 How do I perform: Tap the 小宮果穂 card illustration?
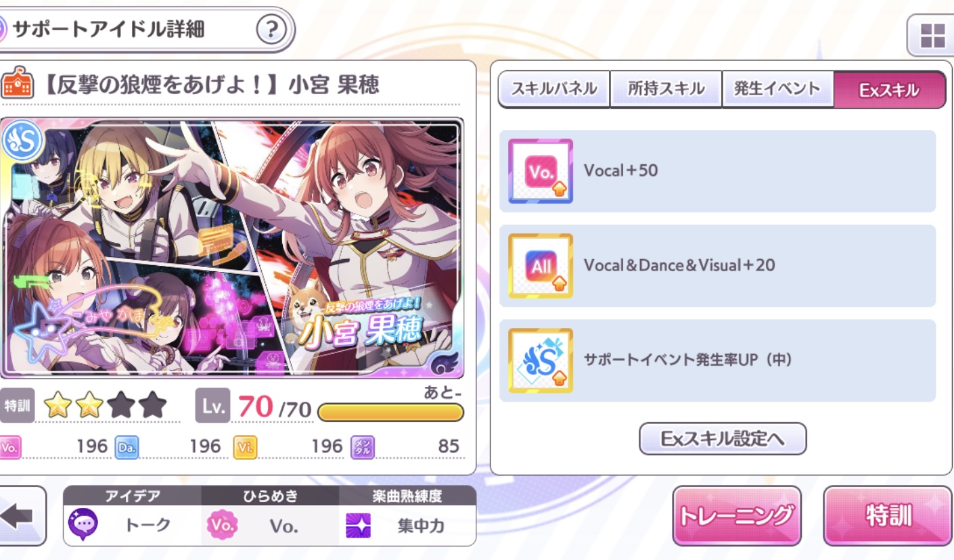232,248
